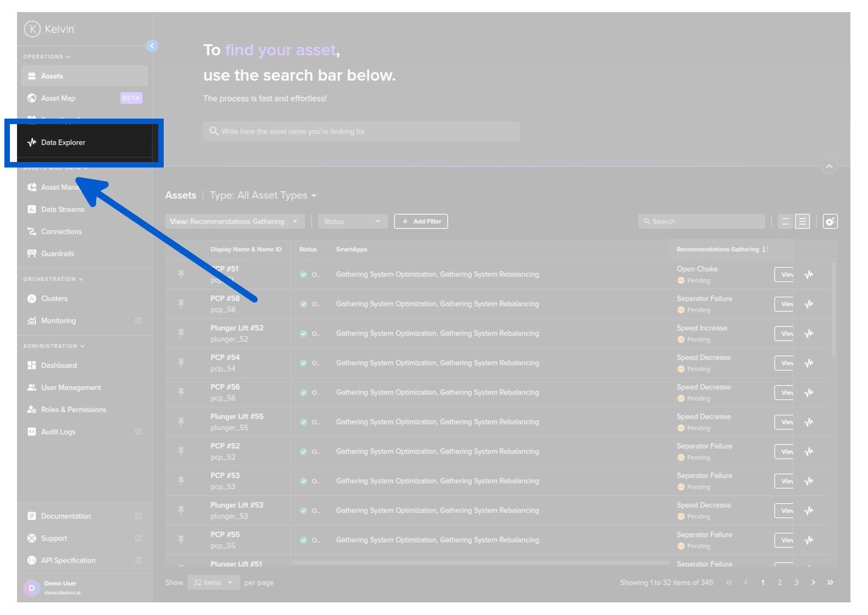Click the table settings gear icon

click(x=830, y=222)
